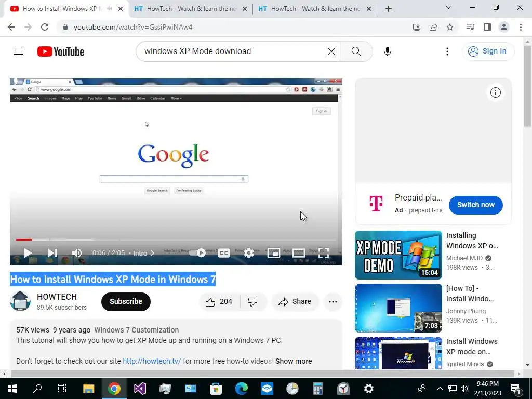Clear the search query with X
Screen dimensions: 532x399
click(x=331, y=51)
